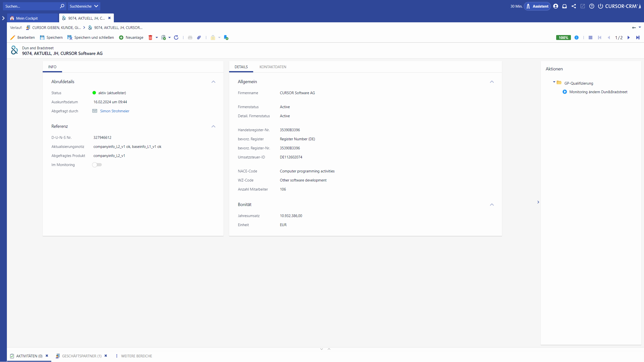Jump to last record icon
The image size is (644, 362).
638,38
